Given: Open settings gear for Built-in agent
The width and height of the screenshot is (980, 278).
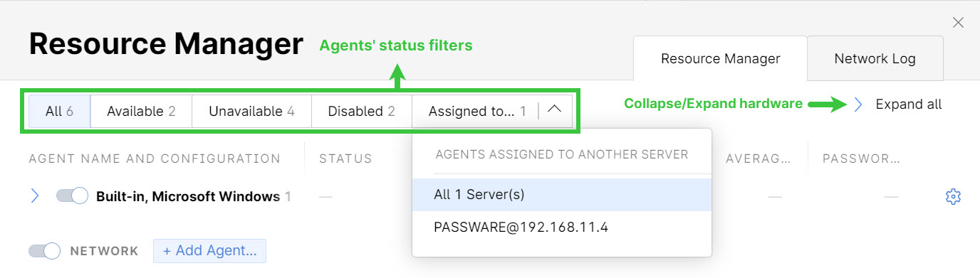Looking at the screenshot, I should pyautogui.click(x=953, y=197).
